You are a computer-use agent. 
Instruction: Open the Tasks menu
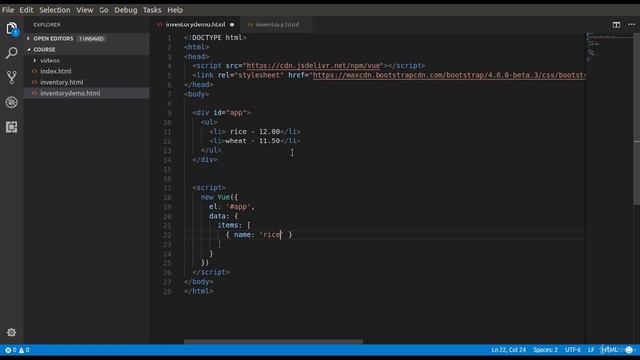point(152,10)
